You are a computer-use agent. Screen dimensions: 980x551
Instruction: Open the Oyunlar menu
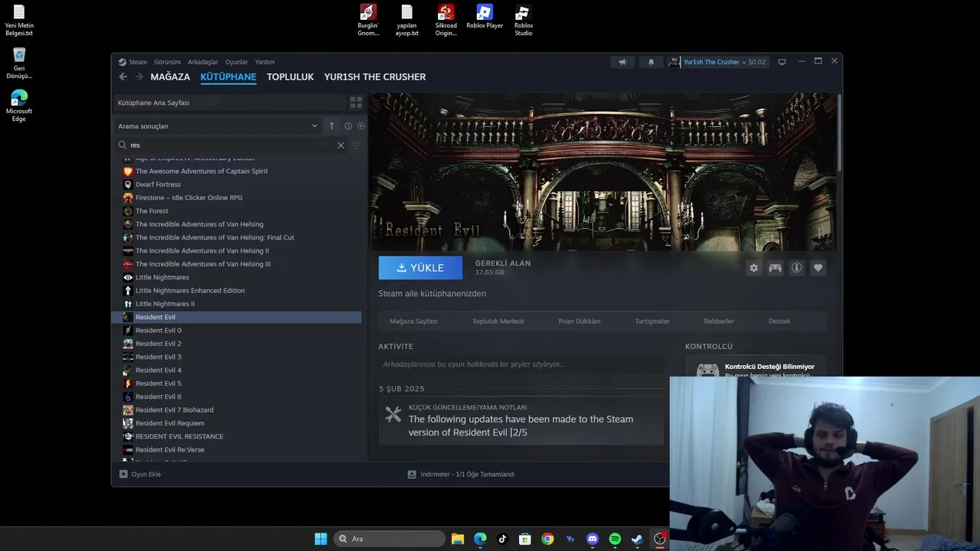tap(237, 62)
